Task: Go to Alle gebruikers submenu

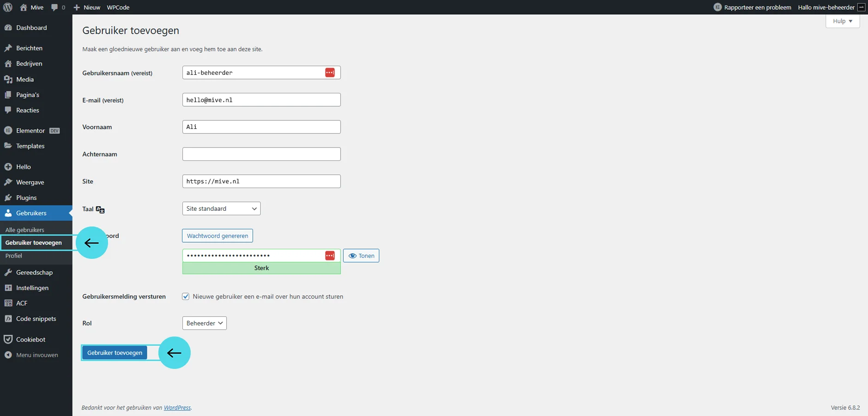Action: (25, 230)
